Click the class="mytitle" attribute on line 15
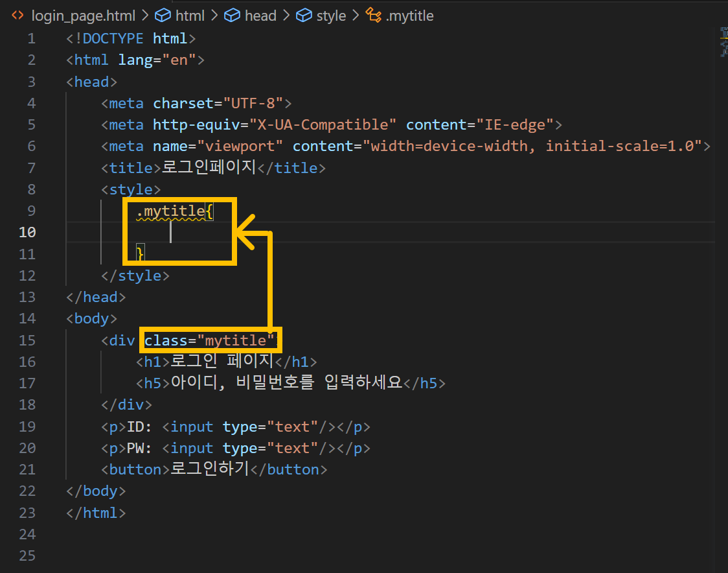The image size is (728, 573). (x=209, y=340)
